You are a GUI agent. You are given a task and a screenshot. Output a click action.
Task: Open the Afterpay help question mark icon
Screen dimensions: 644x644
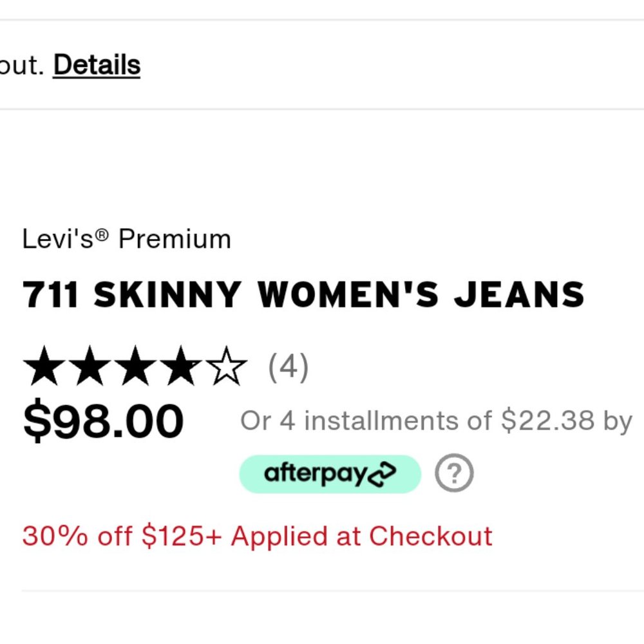pyautogui.click(x=454, y=473)
